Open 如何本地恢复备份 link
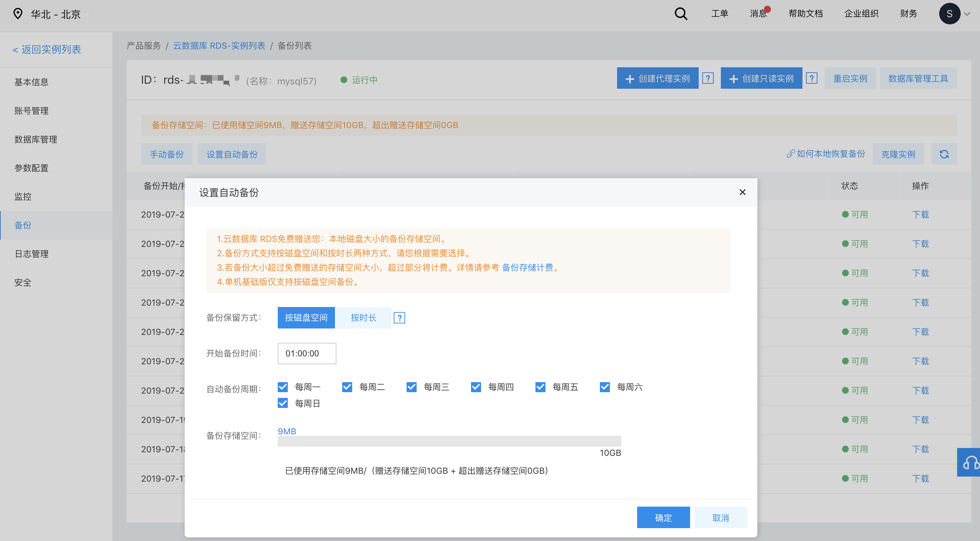This screenshot has width=980, height=541. 825,153
